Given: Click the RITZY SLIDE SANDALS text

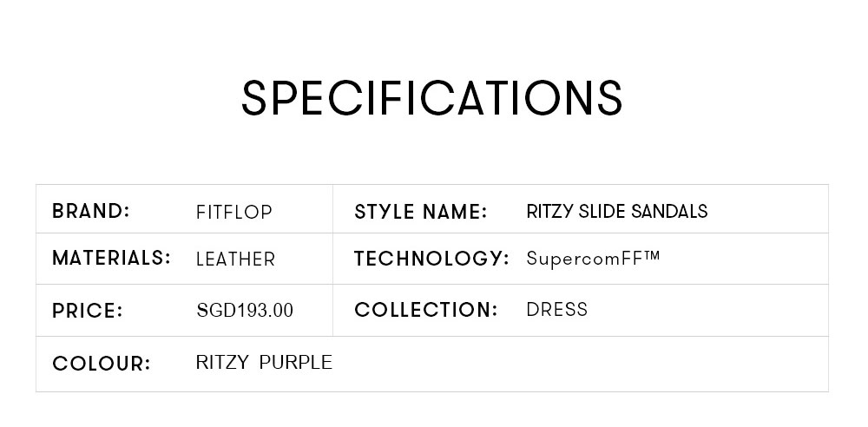Looking at the screenshot, I should pyautogui.click(x=616, y=211).
